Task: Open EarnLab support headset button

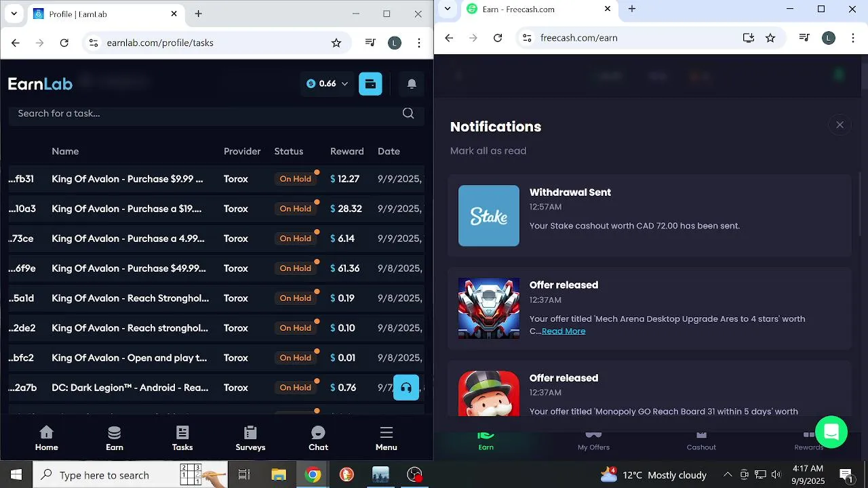Action: click(x=406, y=388)
